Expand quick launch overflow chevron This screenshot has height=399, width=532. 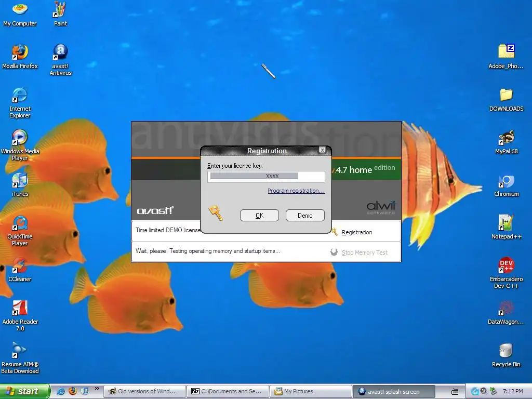click(x=97, y=389)
